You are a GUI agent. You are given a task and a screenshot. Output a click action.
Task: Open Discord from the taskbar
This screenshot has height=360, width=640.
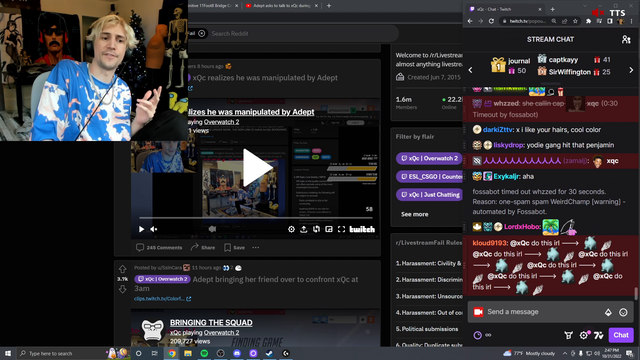pos(237,353)
